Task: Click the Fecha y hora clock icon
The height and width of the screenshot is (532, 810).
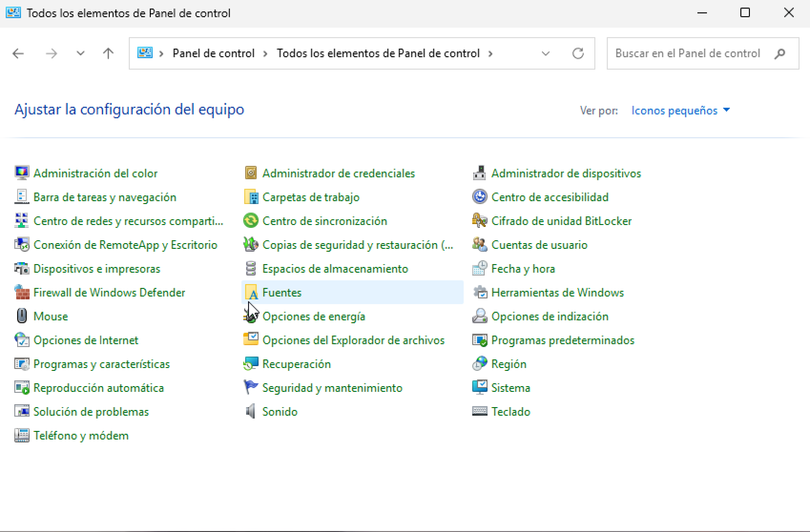Action: point(479,268)
